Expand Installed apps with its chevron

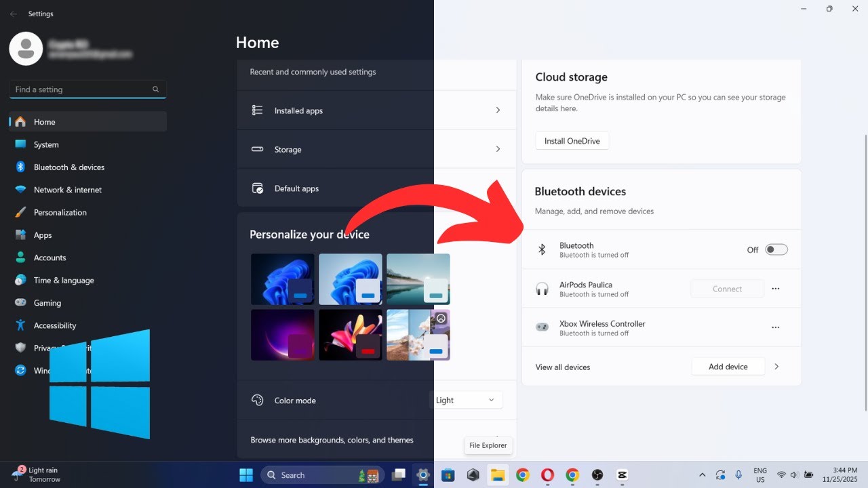click(x=498, y=110)
